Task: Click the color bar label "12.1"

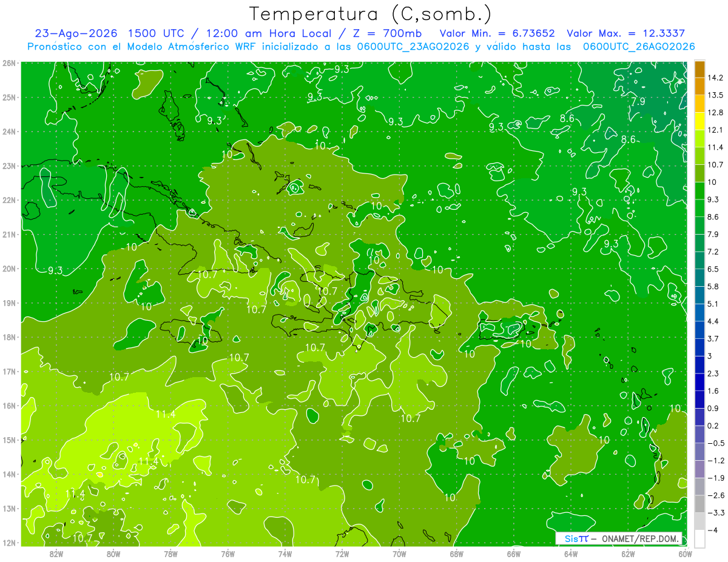Action: pos(715,130)
